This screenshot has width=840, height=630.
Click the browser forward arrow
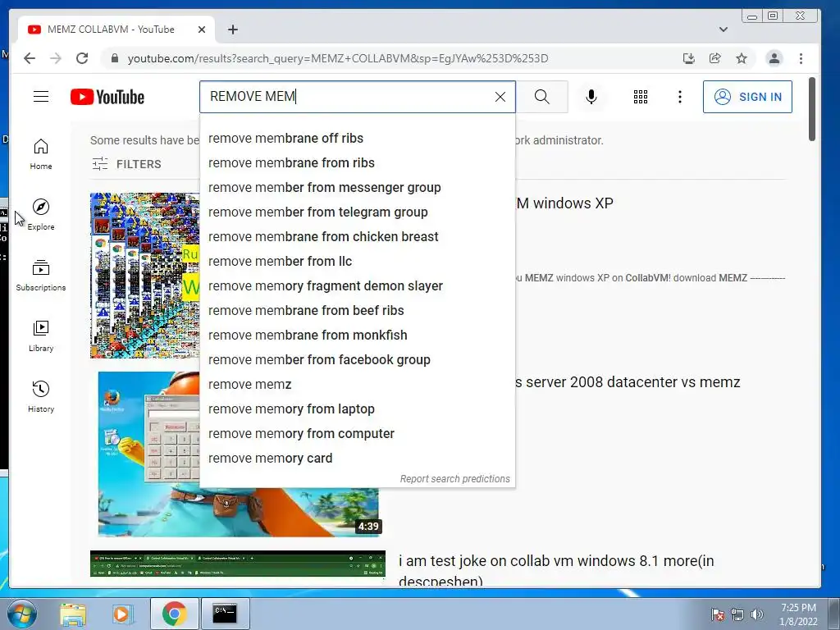56,58
